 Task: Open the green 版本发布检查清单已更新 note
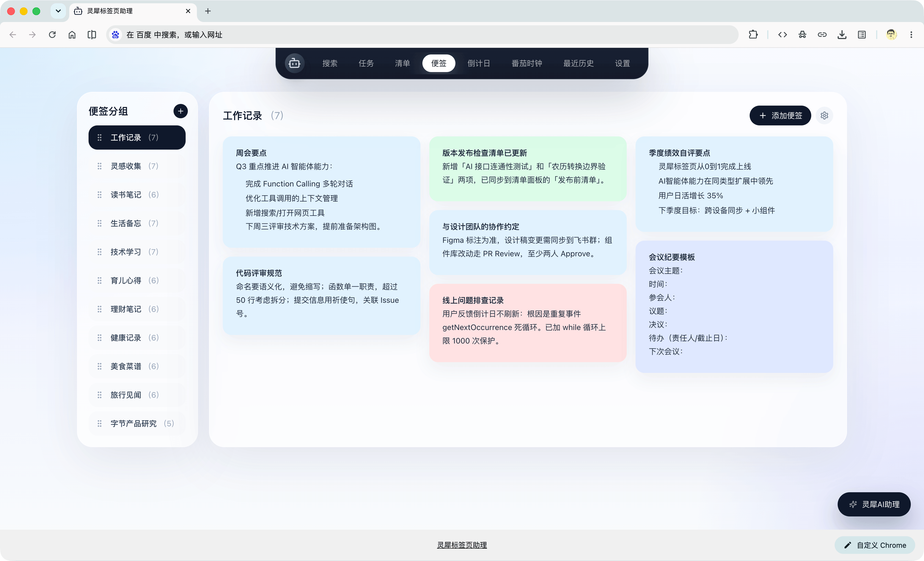528,169
